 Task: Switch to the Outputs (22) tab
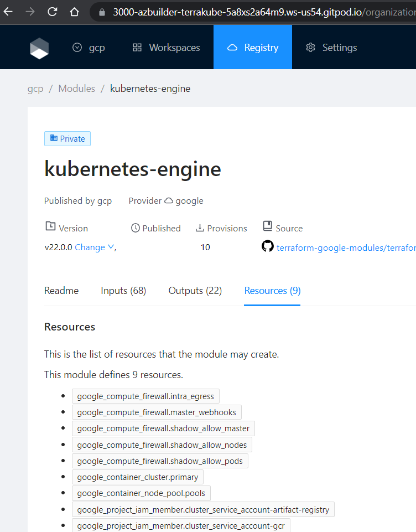(x=195, y=291)
